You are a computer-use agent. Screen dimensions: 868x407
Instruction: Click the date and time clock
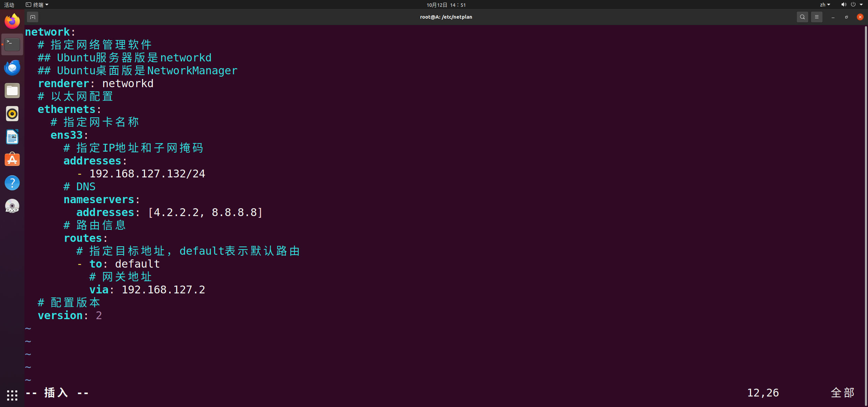(446, 5)
